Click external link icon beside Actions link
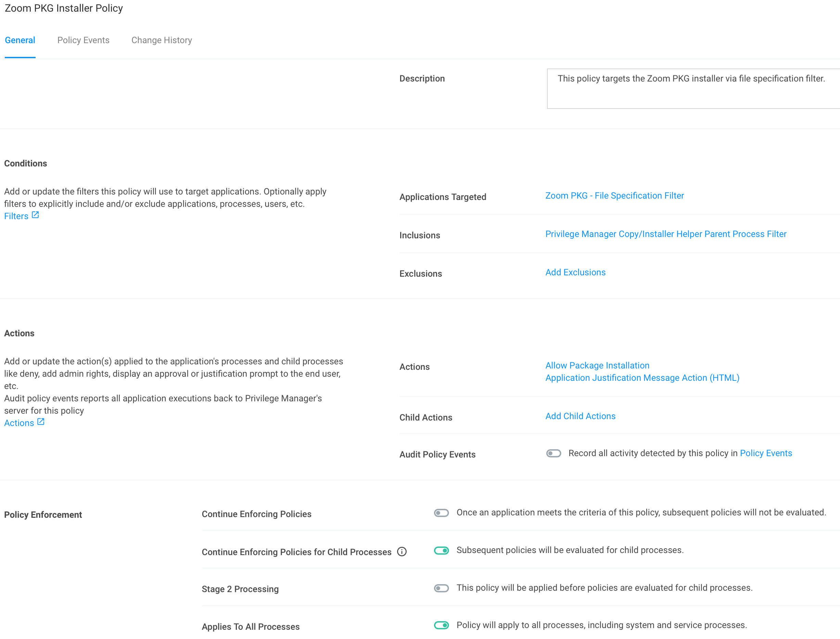Screen dimensions: 840x639 41,422
